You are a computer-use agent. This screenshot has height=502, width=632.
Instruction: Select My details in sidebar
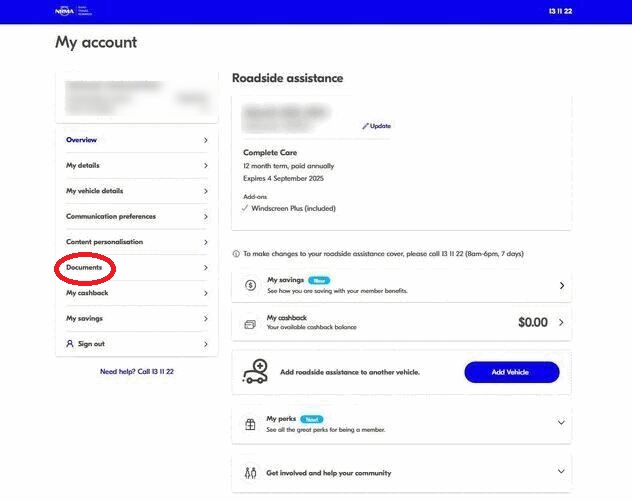click(x=83, y=165)
